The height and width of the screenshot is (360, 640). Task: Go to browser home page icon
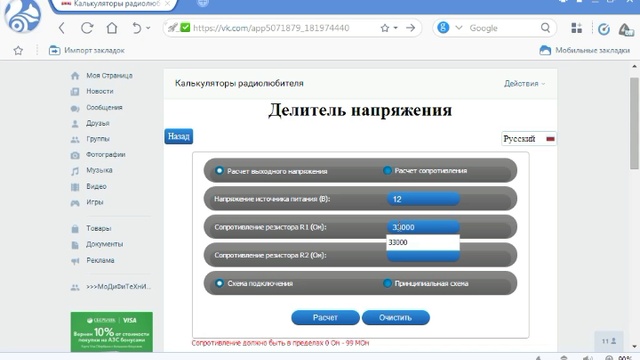111,28
